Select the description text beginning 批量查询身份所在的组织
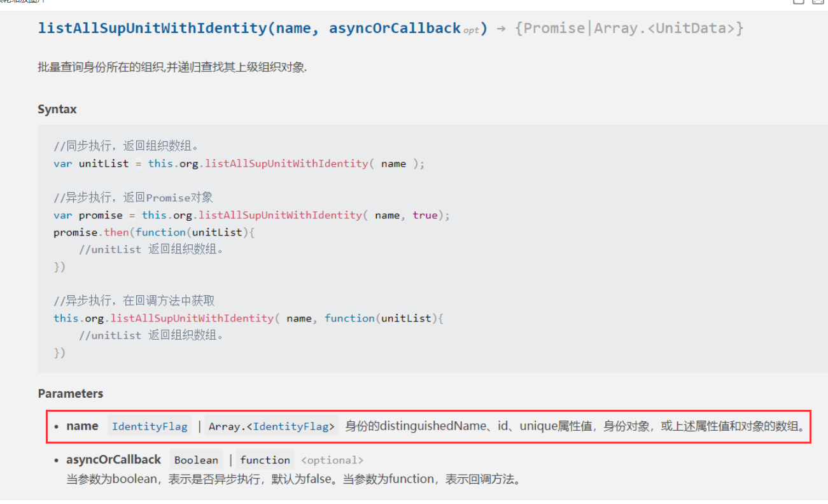 [x=172, y=67]
